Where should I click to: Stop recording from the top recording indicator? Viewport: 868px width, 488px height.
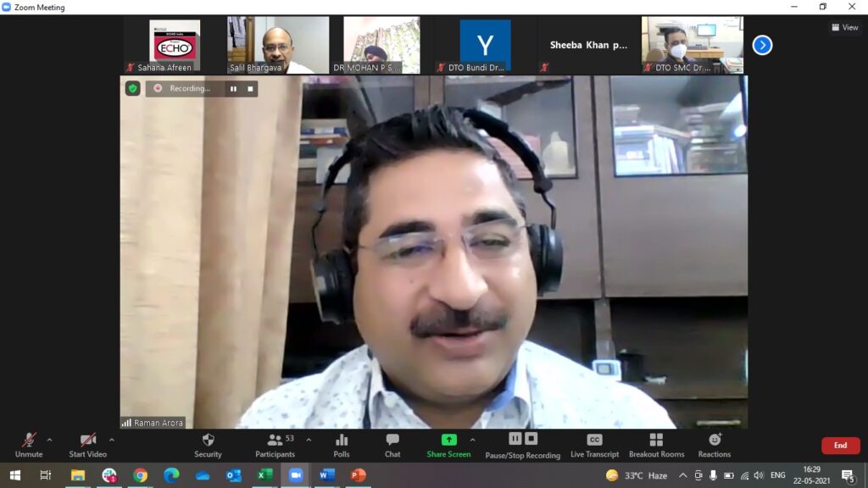point(250,88)
